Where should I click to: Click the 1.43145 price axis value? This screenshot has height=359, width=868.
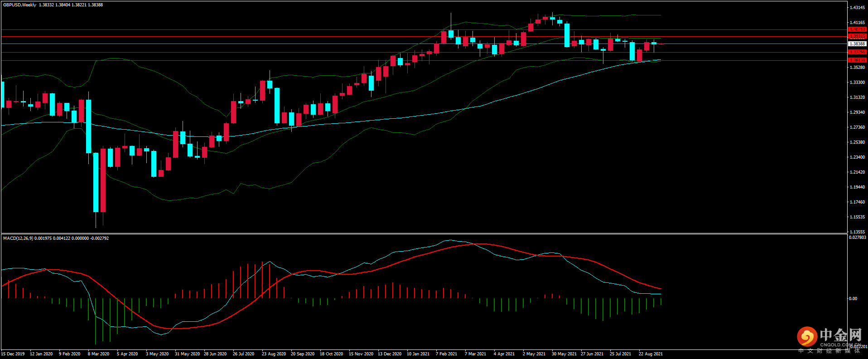(857, 8)
